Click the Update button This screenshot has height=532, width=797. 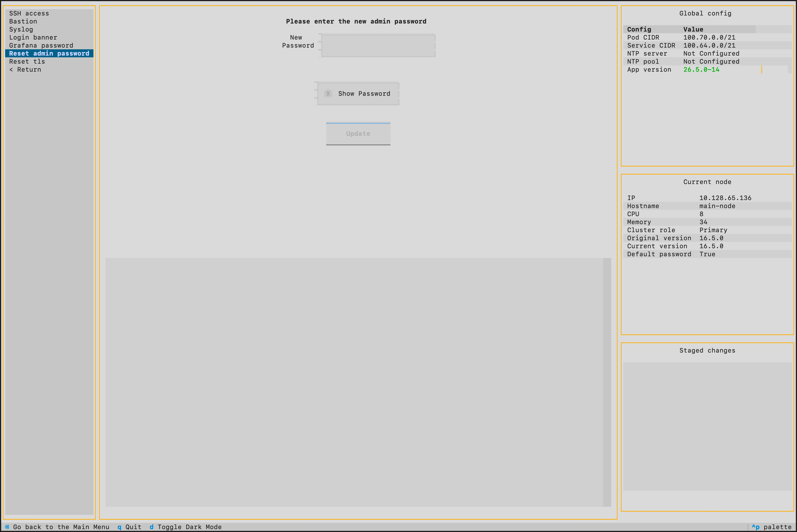358,134
